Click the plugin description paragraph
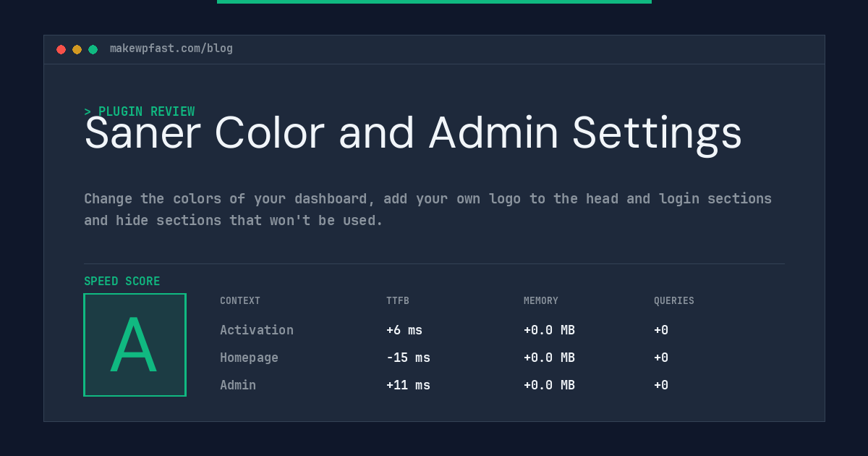Viewport: 868px width, 456px height. click(x=428, y=209)
